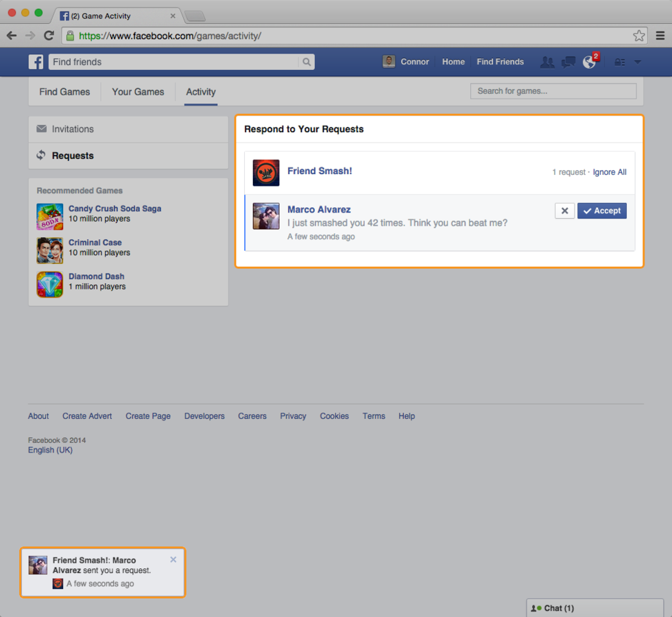Click Connor's profile picture in header
Viewport: 672px width, 617px height.
pyautogui.click(x=389, y=62)
